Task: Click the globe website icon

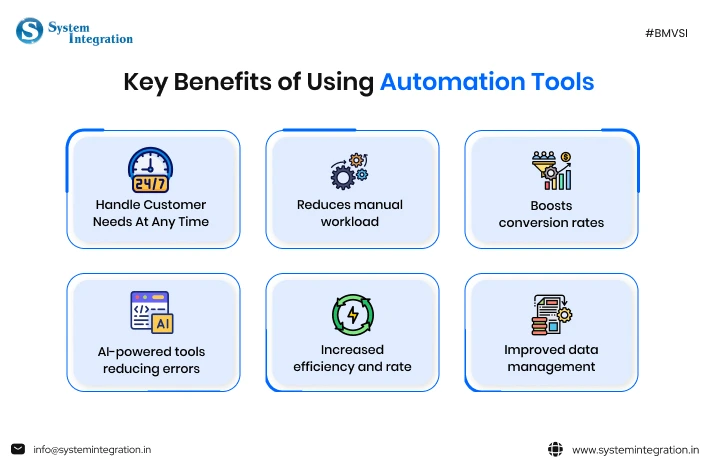Action: [x=556, y=450]
